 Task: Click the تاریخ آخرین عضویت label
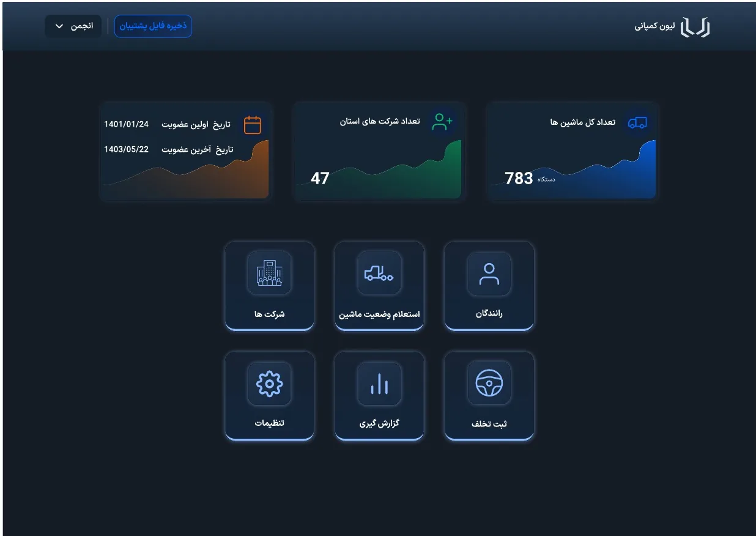(x=198, y=149)
